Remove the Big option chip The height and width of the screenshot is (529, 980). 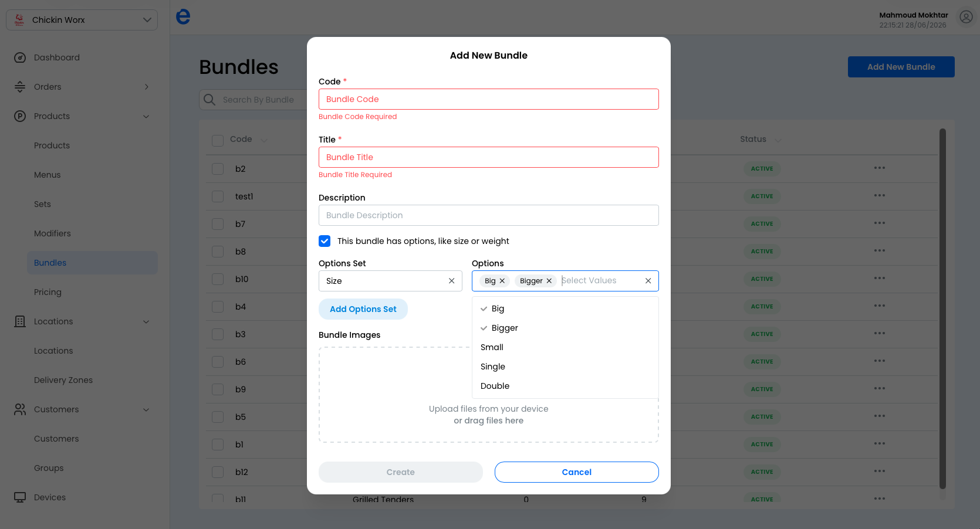click(x=502, y=281)
